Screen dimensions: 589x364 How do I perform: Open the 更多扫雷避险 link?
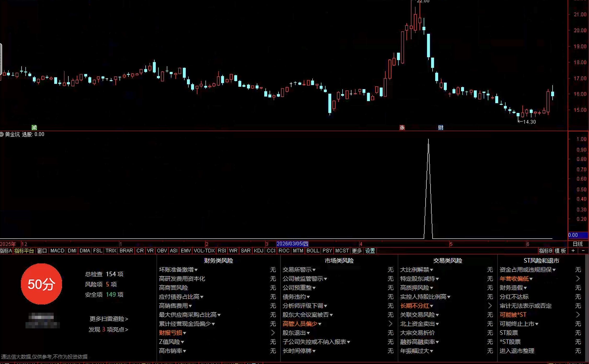(109, 319)
